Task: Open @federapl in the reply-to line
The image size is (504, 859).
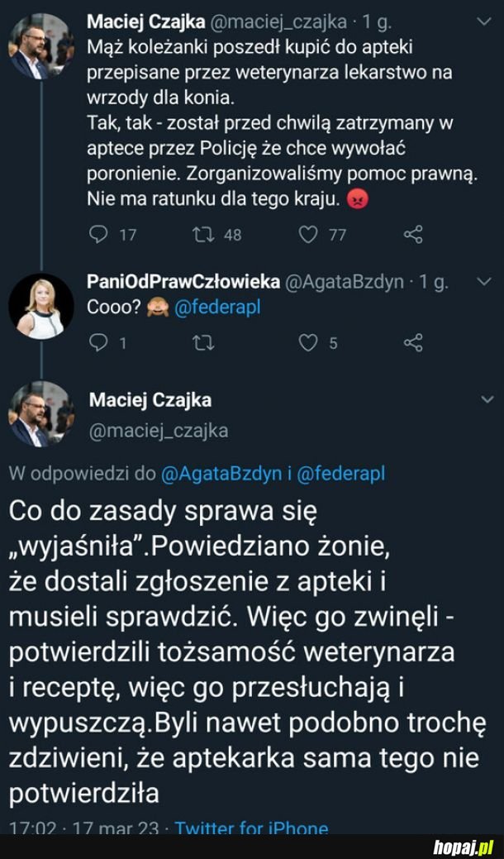Action: (340, 474)
